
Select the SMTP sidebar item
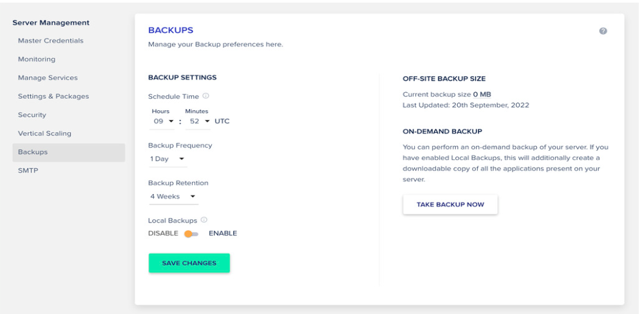click(28, 170)
